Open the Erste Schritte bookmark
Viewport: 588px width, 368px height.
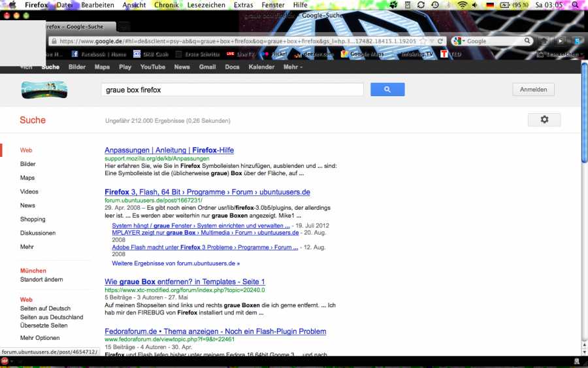[197, 54]
